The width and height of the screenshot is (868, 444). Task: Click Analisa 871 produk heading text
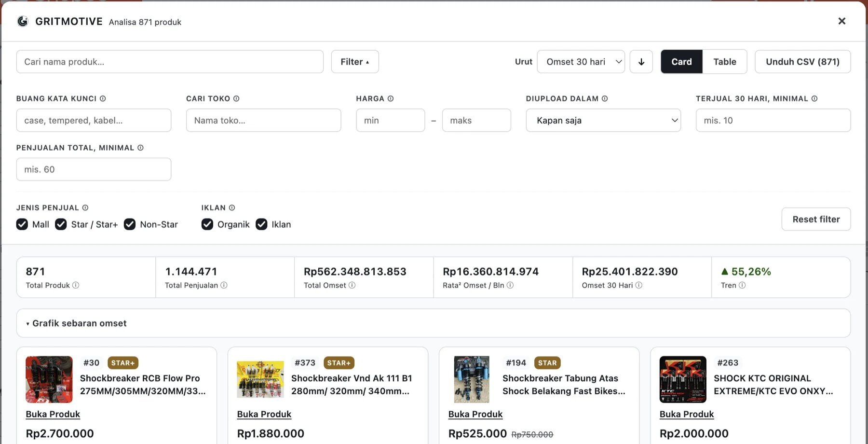tap(145, 22)
